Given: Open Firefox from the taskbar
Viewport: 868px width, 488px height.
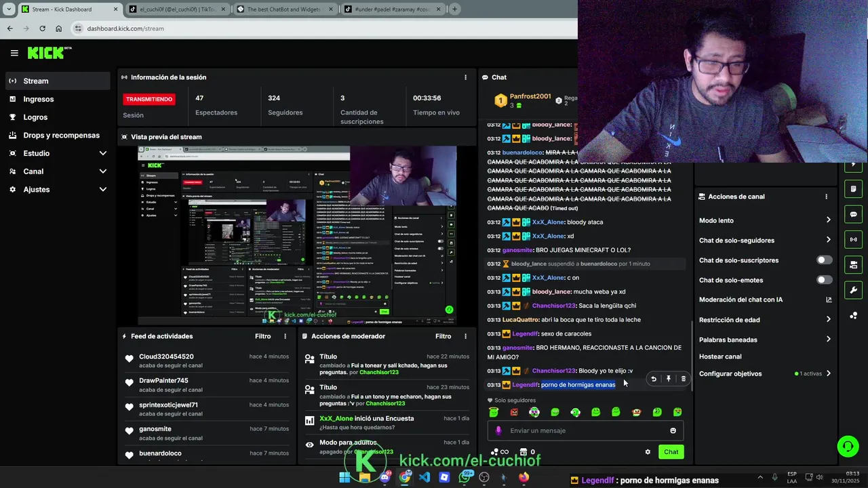Looking at the screenshot, I should point(524,477).
